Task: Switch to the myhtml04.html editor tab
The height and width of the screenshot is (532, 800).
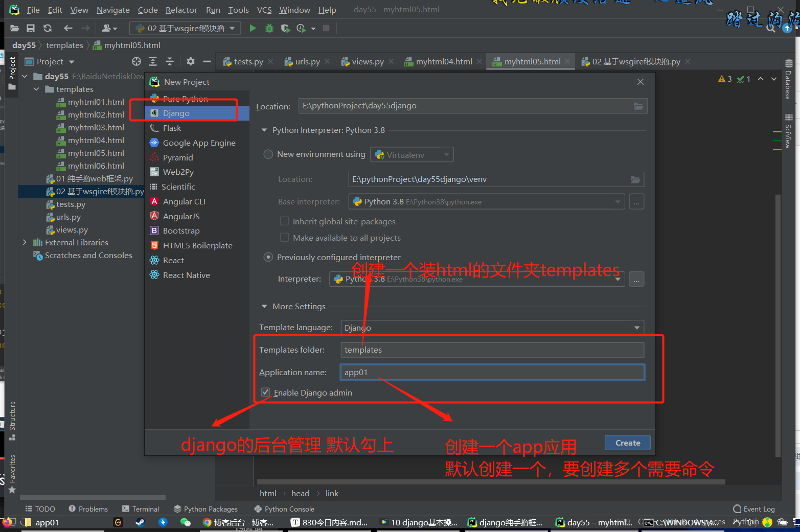Action: 444,62
